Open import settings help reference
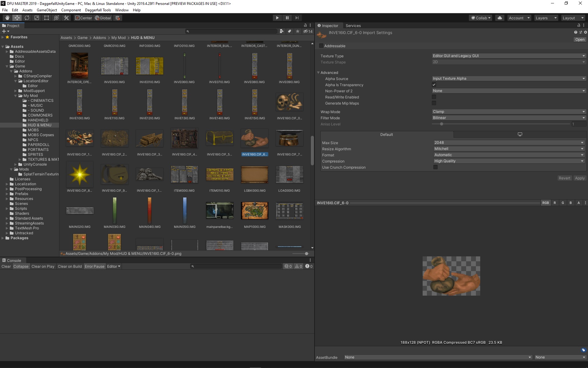 coord(575,32)
